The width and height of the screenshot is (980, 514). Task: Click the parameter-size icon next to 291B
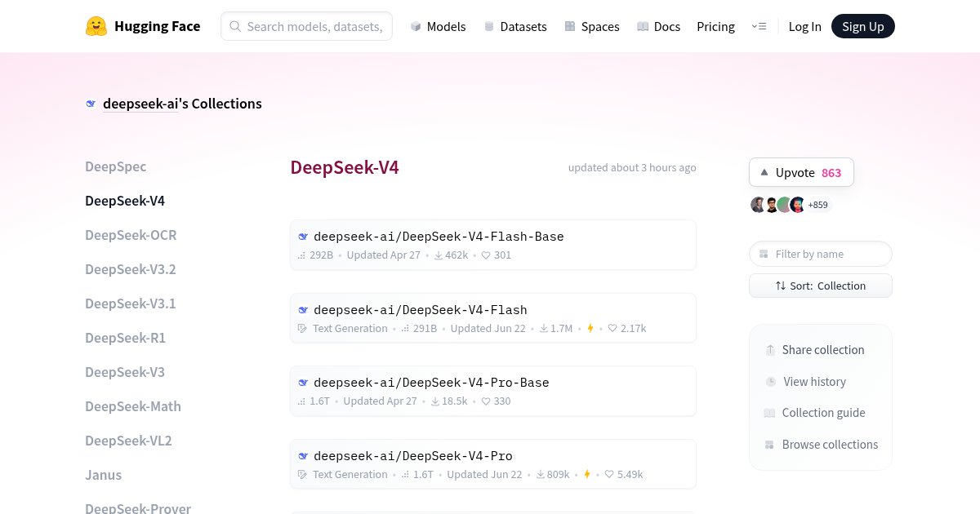coord(405,329)
